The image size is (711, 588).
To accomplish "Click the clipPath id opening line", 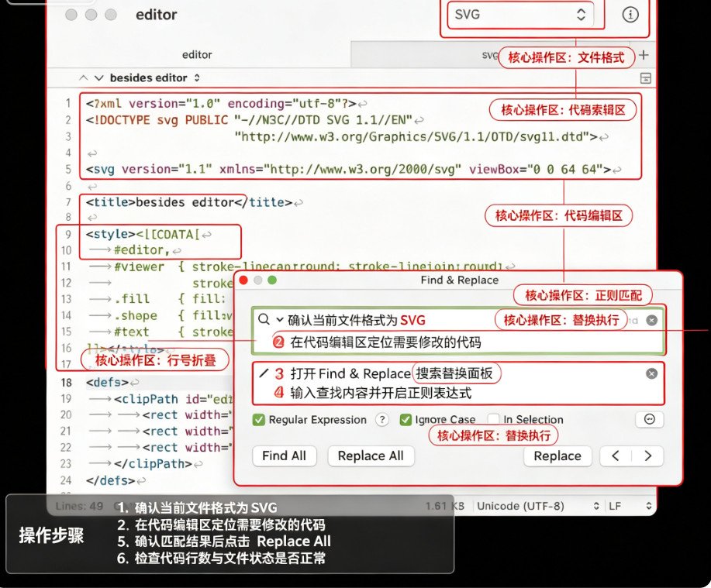I will [x=173, y=399].
